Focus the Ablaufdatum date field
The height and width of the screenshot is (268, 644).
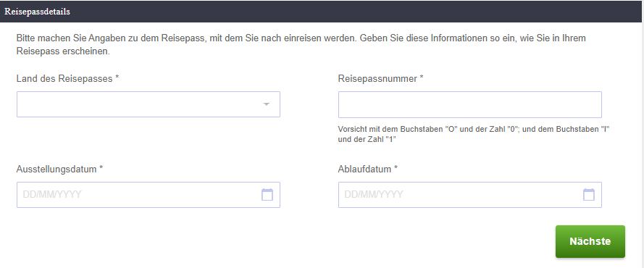tap(470, 195)
